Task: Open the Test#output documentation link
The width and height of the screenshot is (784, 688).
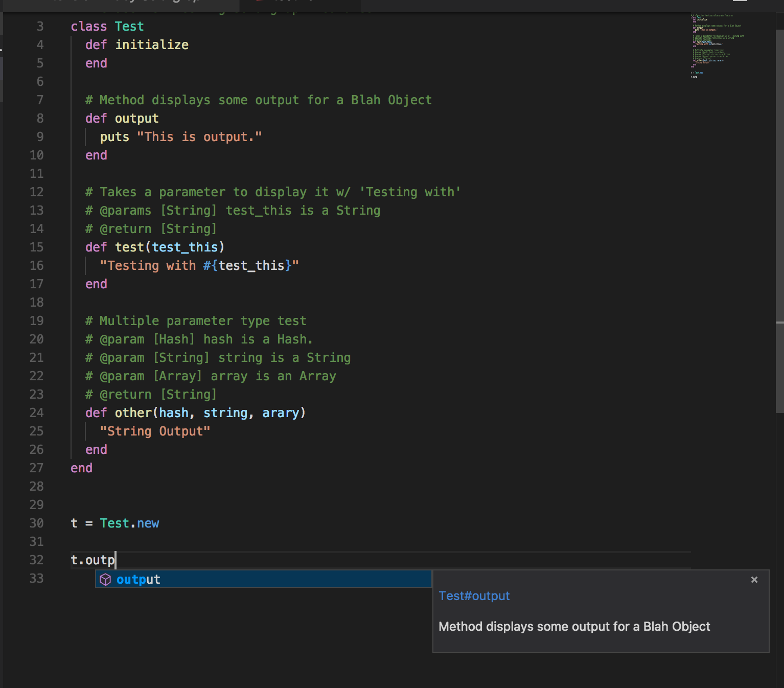Action: click(x=473, y=595)
